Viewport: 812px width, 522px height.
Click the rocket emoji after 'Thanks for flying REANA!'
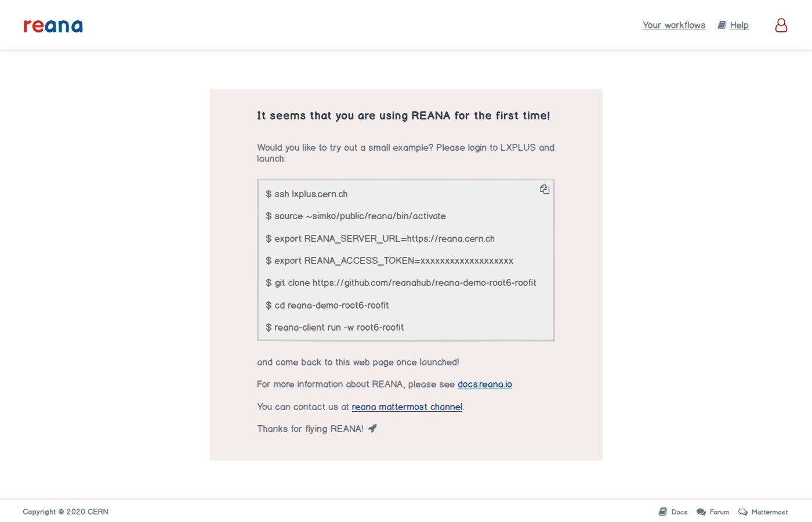372,428
